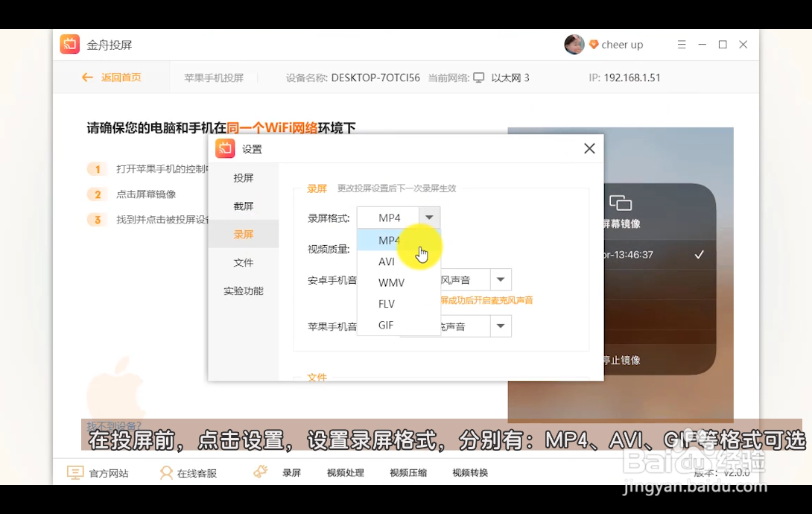Choose FLV in the format list
The width and height of the screenshot is (812, 514).
pyautogui.click(x=399, y=304)
